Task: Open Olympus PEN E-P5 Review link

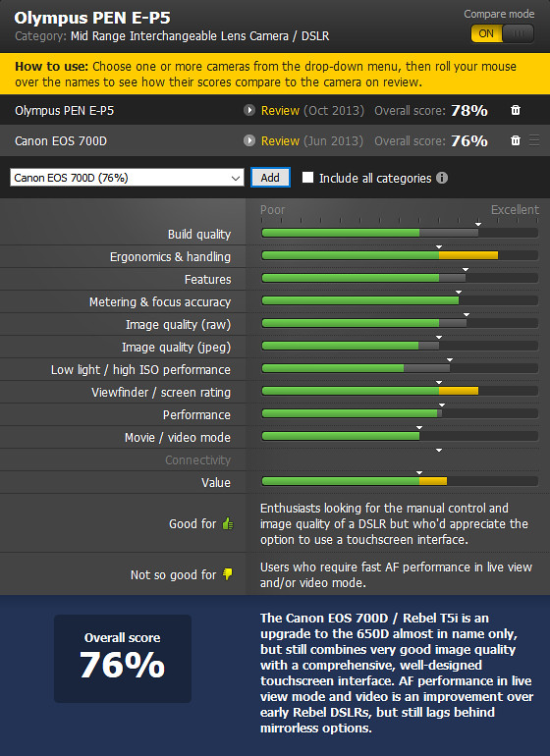Action: click(x=280, y=110)
